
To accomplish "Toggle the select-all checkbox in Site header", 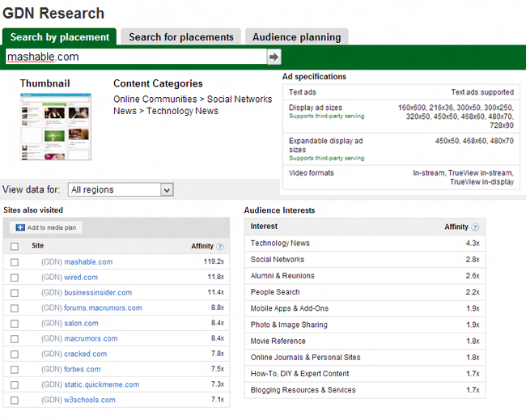I will point(15,246).
